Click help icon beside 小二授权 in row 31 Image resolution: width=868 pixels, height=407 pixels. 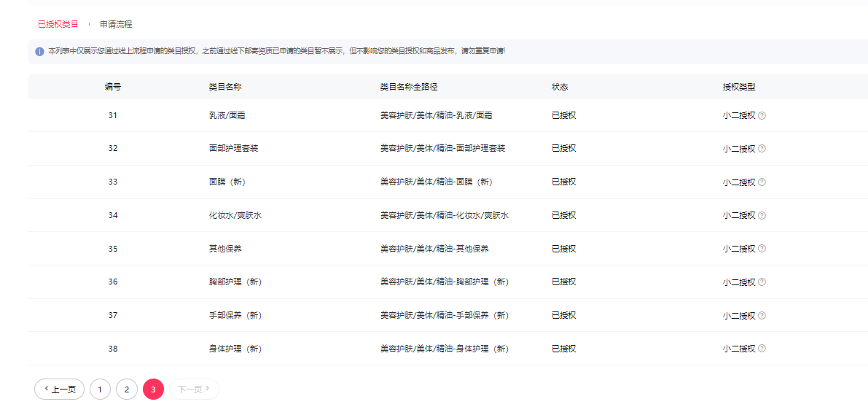point(762,115)
